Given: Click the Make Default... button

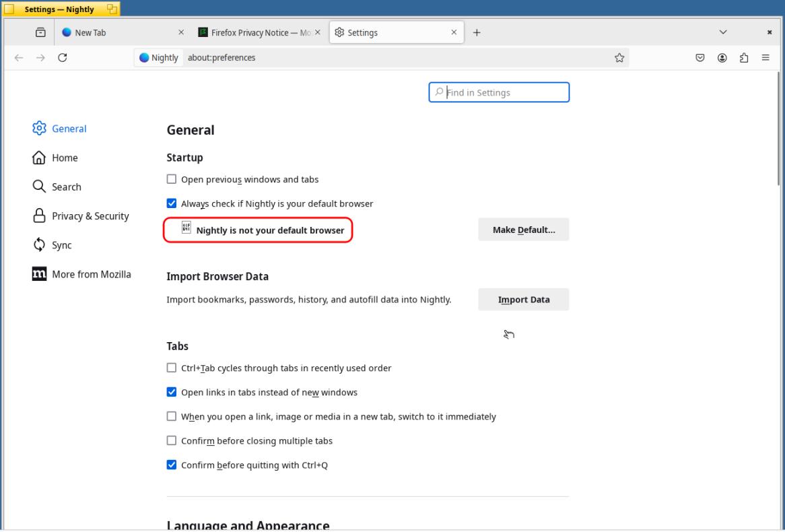Looking at the screenshot, I should pyautogui.click(x=524, y=230).
